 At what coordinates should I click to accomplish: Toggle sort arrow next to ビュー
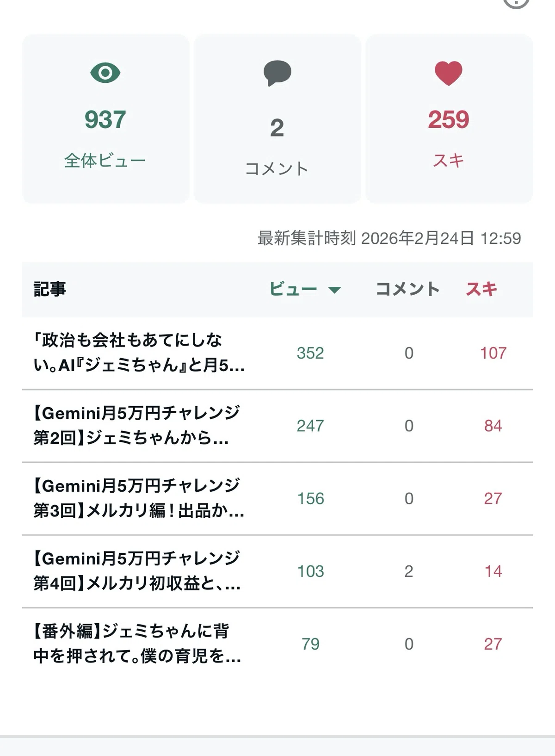coord(334,290)
